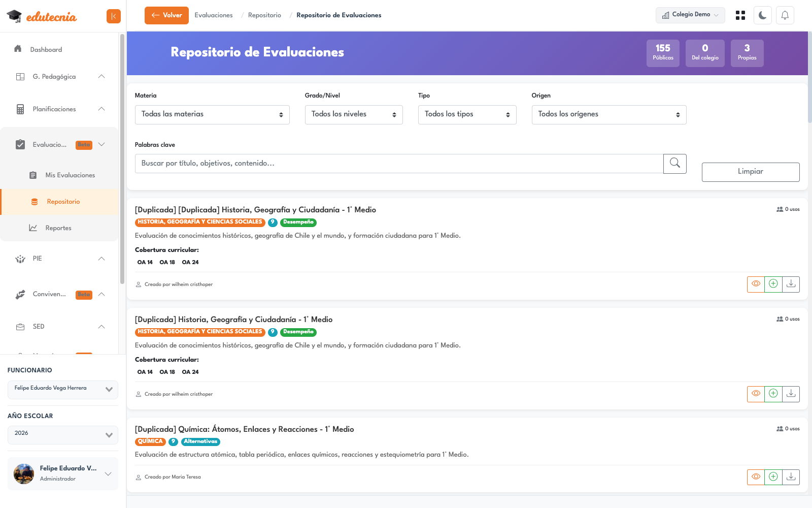The width and height of the screenshot is (812, 508).
Task: Add the second Historia evaluation with plus icon
Action: 773,394
